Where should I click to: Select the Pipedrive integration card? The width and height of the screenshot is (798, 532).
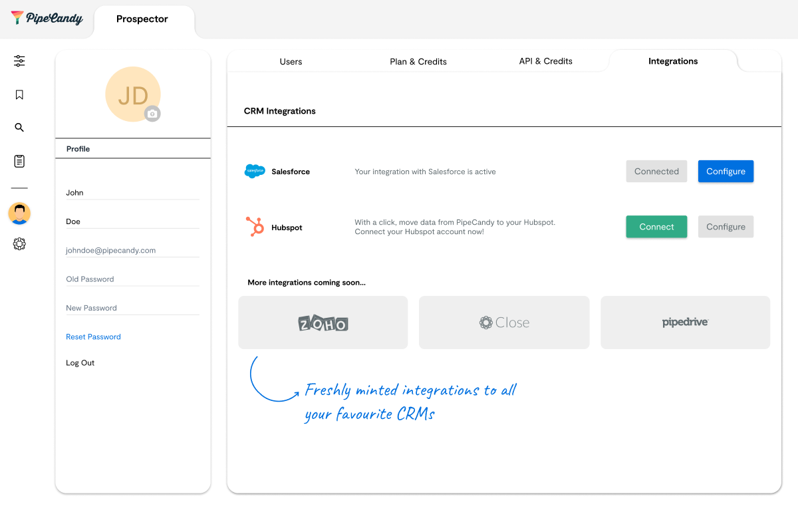[686, 323]
